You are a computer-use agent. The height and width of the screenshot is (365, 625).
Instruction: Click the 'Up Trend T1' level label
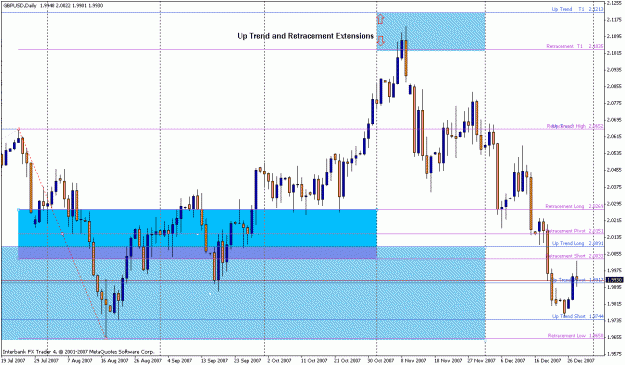tap(577, 9)
